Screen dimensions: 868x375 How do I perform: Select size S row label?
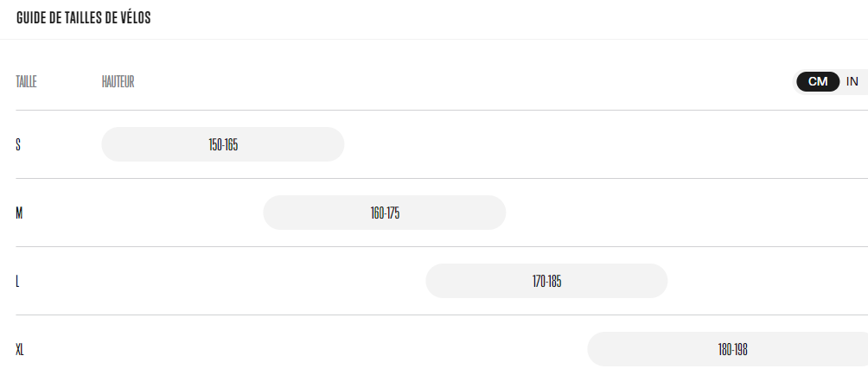click(x=18, y=145)
